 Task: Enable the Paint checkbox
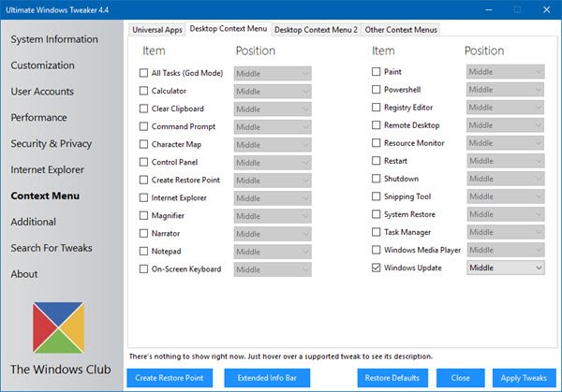(x=376, y=72)
